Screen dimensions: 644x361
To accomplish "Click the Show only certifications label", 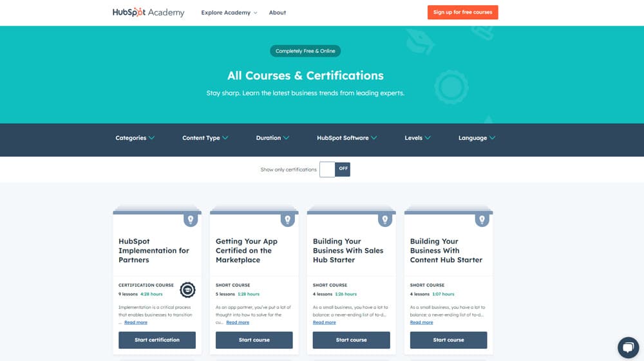I will coord(289,170).
